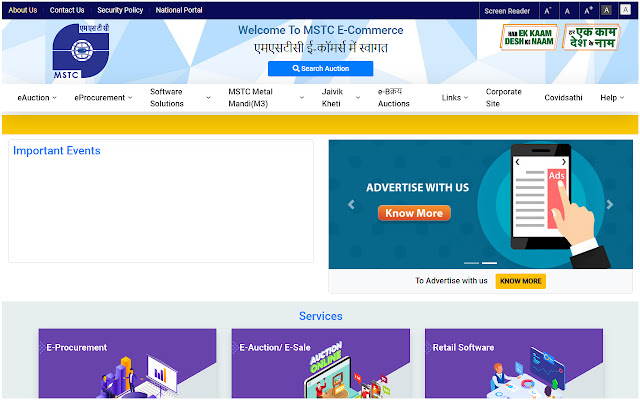This screenshot has height=400, width=640.
Task: Click the Search Auction button
Action: coord(320,69)
